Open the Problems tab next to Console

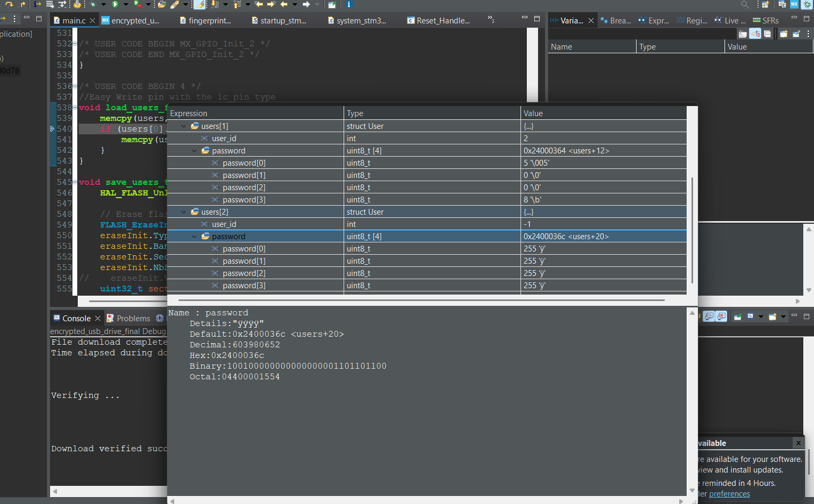click(x=133, y=319)
